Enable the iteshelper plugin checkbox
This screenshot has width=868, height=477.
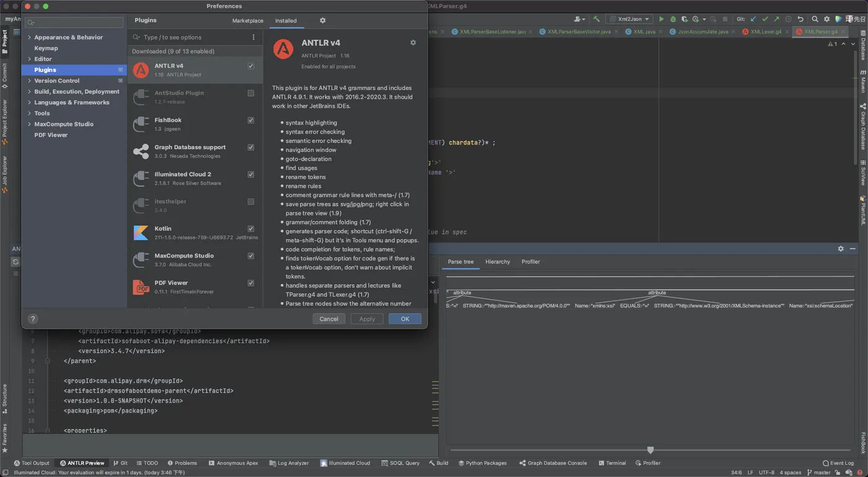tap(250, 202)
